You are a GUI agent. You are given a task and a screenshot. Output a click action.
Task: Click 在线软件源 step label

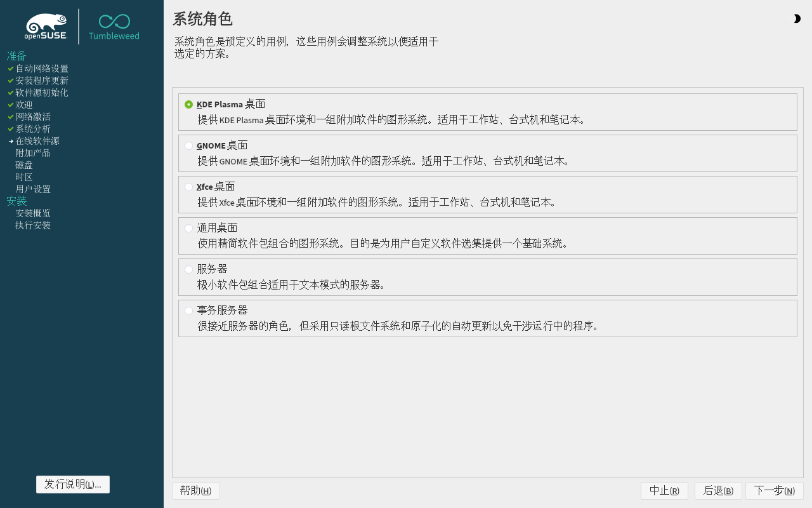tap(37, 141)
